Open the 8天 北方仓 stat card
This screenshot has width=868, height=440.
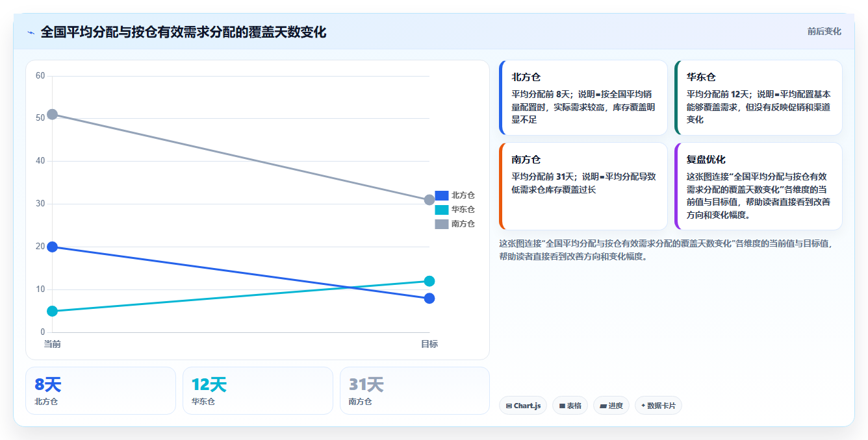(x=101, y=391)
